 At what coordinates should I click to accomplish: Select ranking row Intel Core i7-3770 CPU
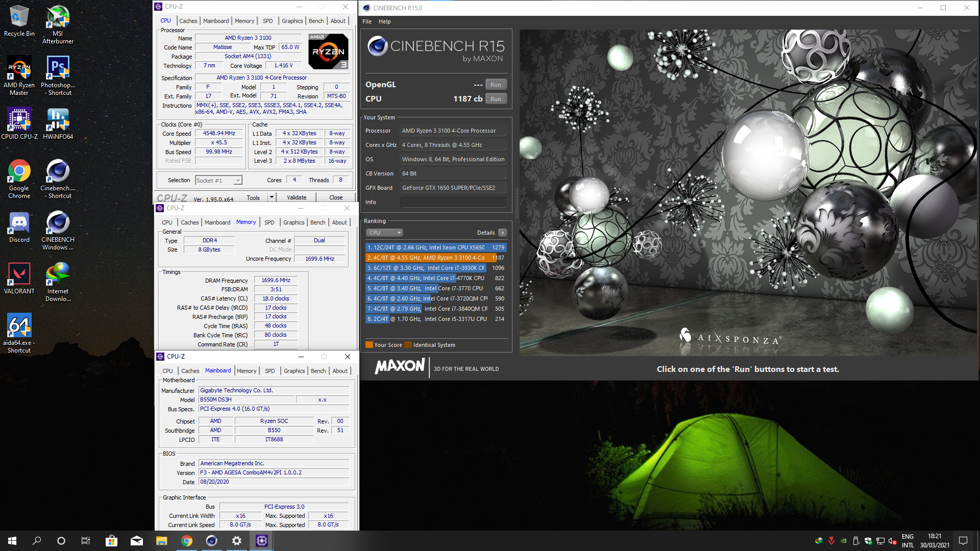436,288
